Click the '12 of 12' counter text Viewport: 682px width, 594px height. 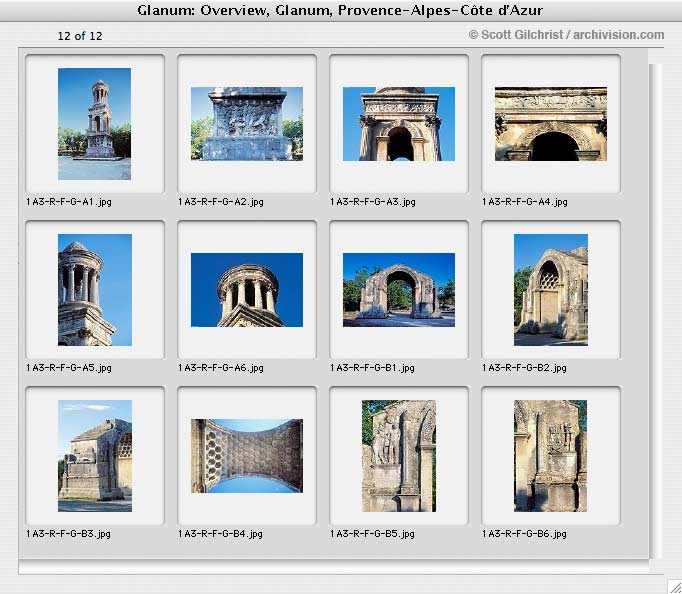[80, 36]
